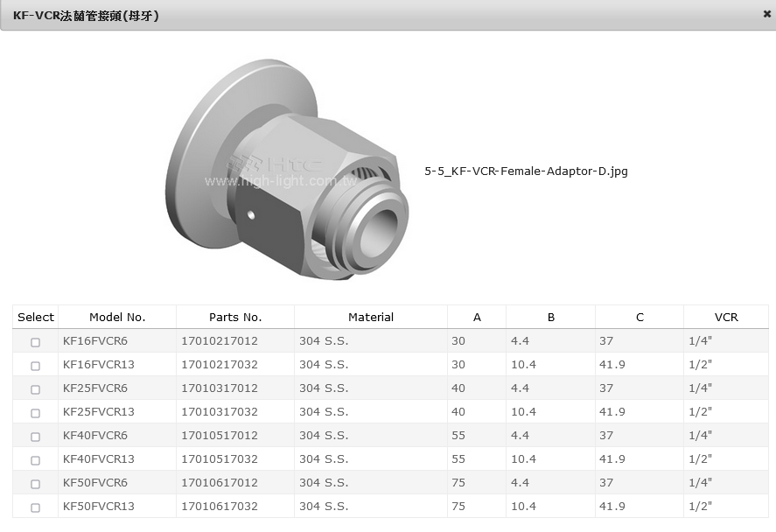Click the dialog title KF-VCR法蘭管接頭(母牙)
Viewport: 776px width, 532px height.
pos(86,16)
